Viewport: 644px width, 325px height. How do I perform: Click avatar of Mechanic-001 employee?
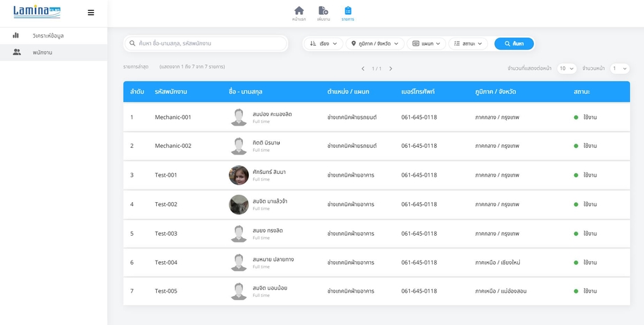coord(239,117)
